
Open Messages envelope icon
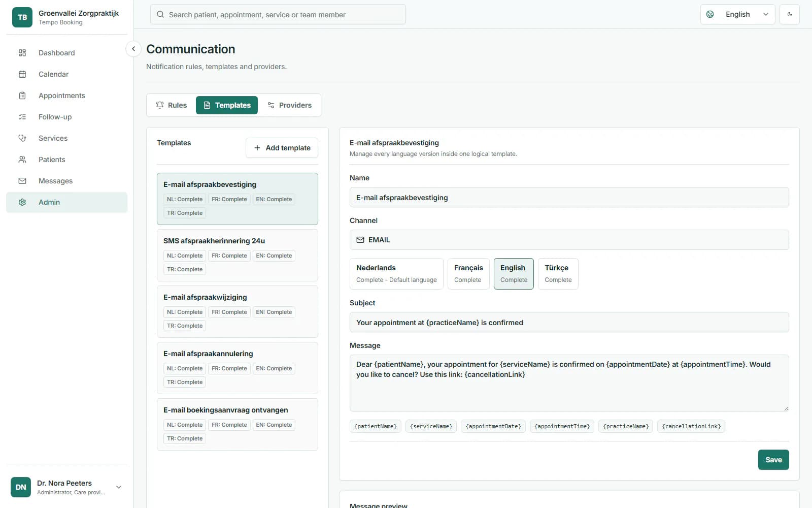pyautogui.click(x=22, y=181)
